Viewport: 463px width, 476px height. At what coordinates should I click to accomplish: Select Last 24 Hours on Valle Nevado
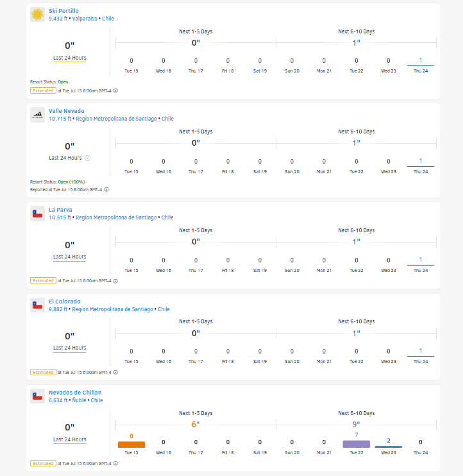point(65,158)
